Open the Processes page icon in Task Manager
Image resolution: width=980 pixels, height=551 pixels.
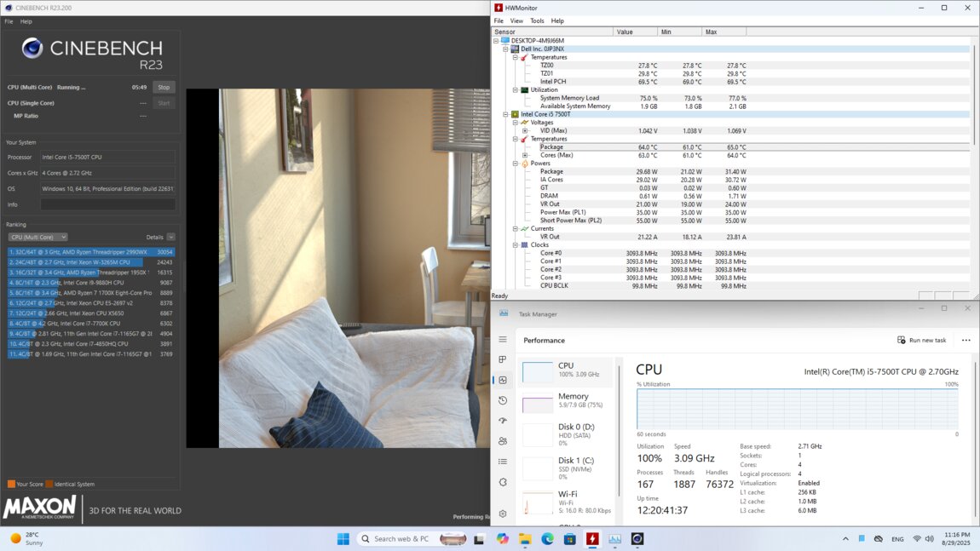503,359
